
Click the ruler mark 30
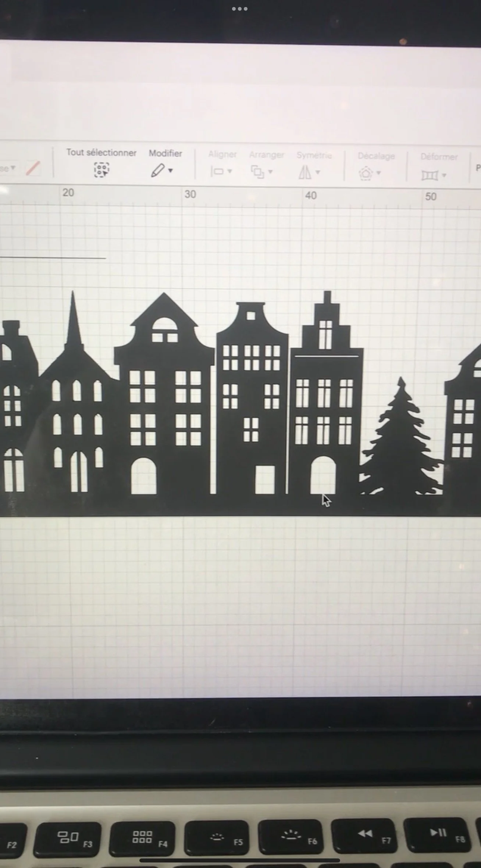point(190,194)
